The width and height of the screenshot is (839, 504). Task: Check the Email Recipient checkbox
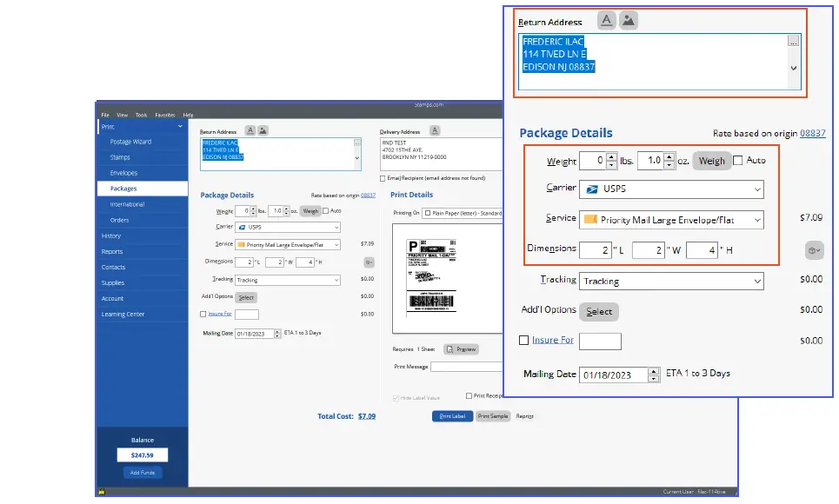(x=383, y=178)
